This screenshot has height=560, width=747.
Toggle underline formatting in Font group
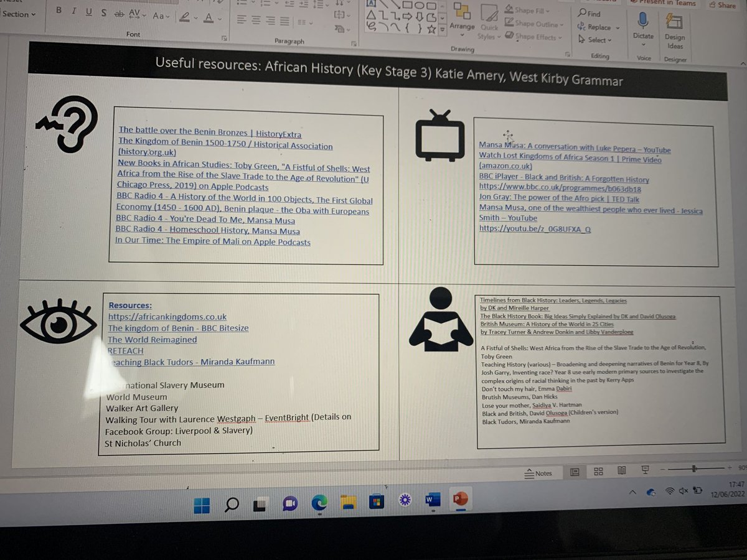tap(88, 11)
